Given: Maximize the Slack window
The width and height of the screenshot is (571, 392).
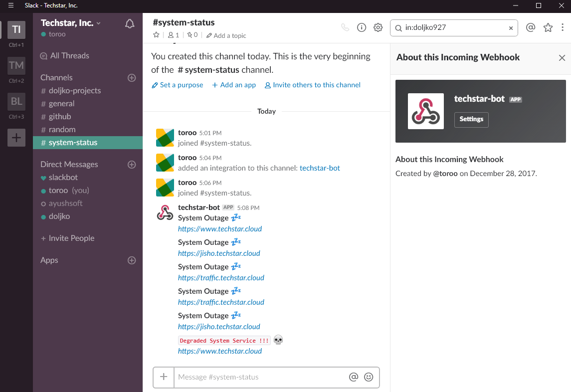Looking at the screenshot, I should pyautogui.click(x=539, y=5).
